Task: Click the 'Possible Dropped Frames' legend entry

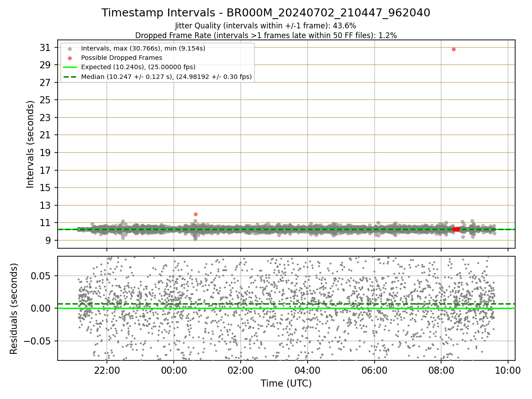Action: click(x=121, y=58)
